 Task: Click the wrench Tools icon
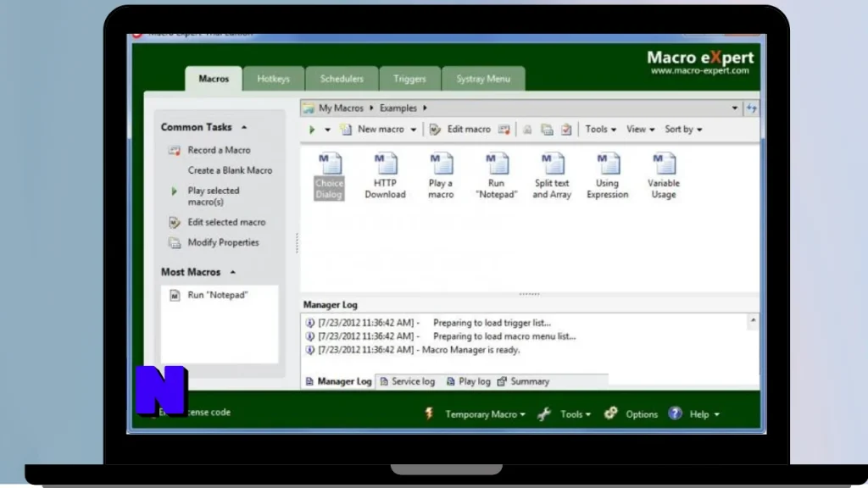click(x=544, y=413)
